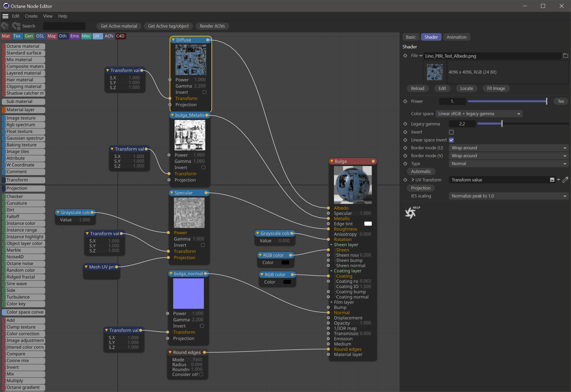Click the image icon in Transform value field
The width and height of the screenshot is (571, 392).
(552, 180)
